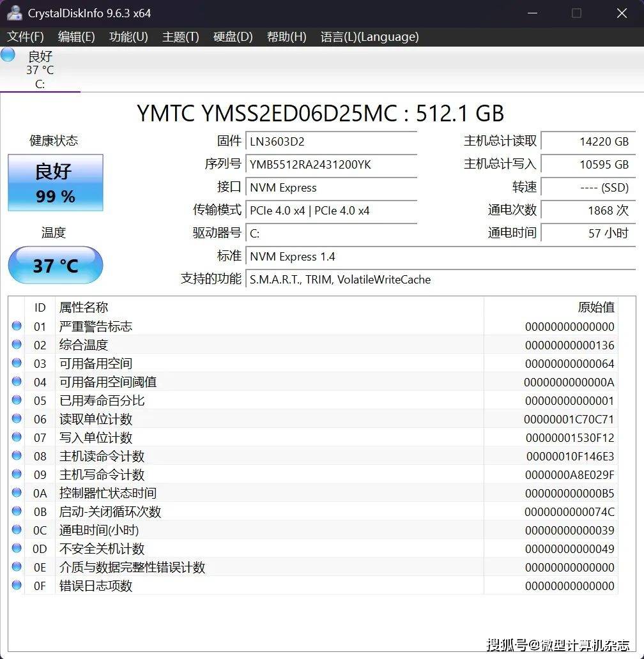The width and height of the screenshot is (644, 659).
Task: Click the serial number field YMB5512RA2431200YK
Action: [x=331, y=164]
